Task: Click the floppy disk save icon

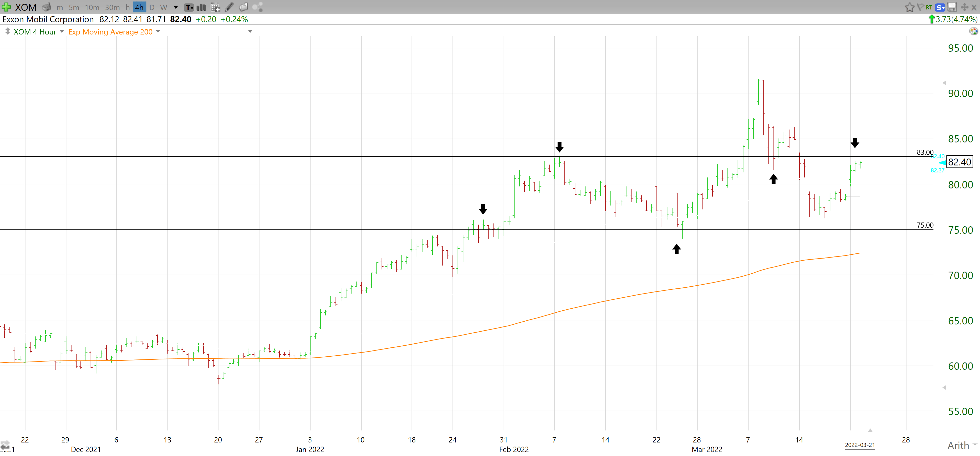Action: (952, 7)
